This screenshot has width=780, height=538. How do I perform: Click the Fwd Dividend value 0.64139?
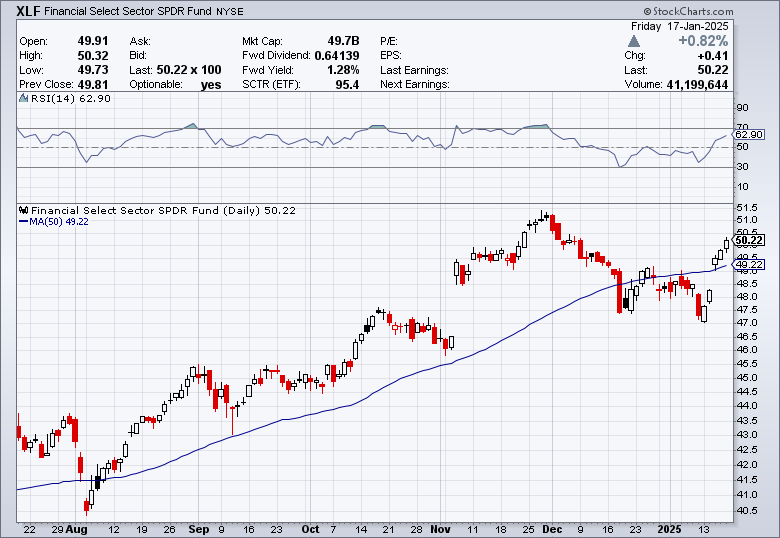point(337,55)
